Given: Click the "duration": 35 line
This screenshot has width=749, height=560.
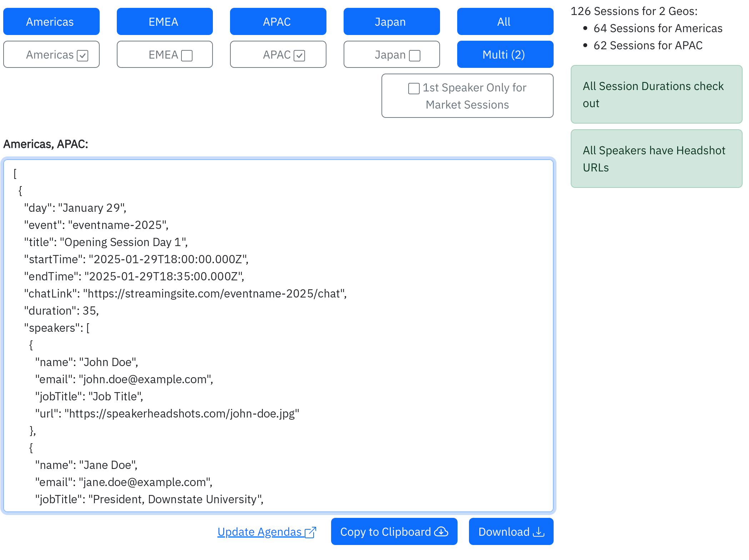Looking at the screenshot, I should click(61, 311).
